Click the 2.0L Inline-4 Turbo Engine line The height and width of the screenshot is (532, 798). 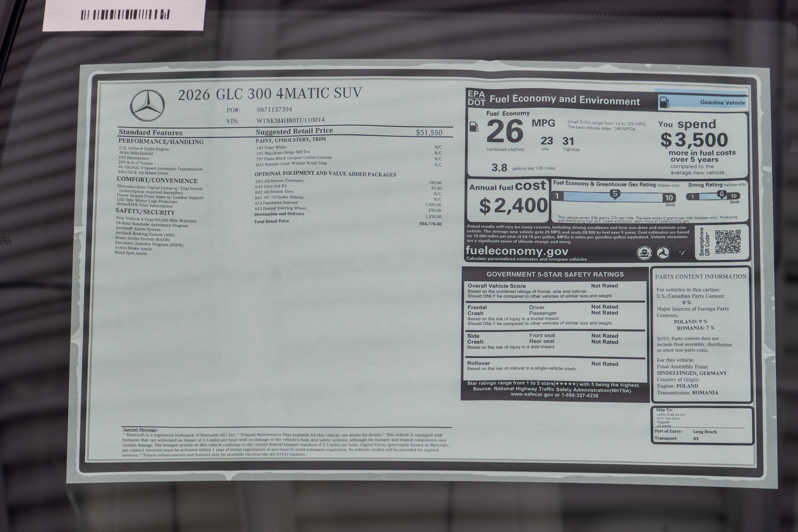[144, 149]
